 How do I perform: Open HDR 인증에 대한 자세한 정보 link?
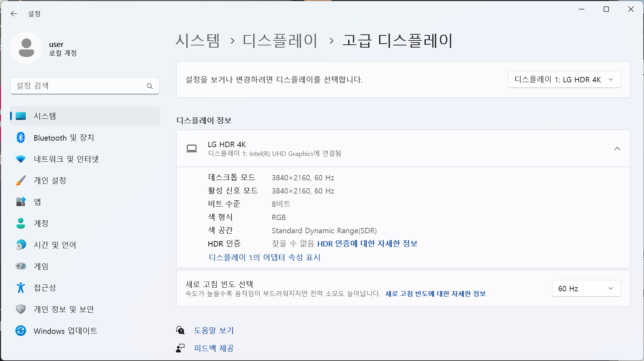tap(367, 244)
